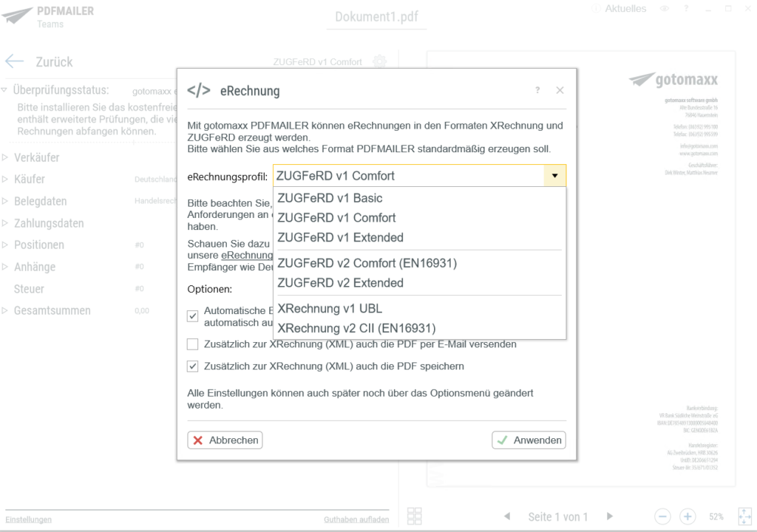
Task: Click the Dokument1.pdf title
Action: 376,17
